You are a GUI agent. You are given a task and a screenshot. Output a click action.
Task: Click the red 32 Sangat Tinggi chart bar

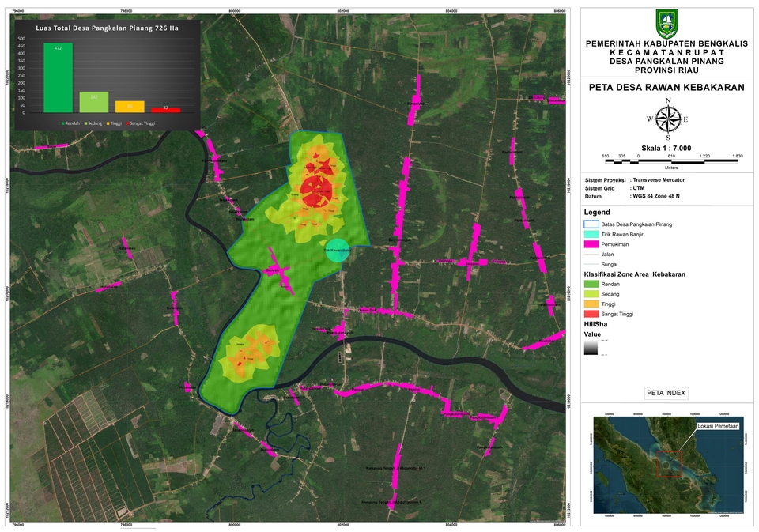click(x=165, y=110)
